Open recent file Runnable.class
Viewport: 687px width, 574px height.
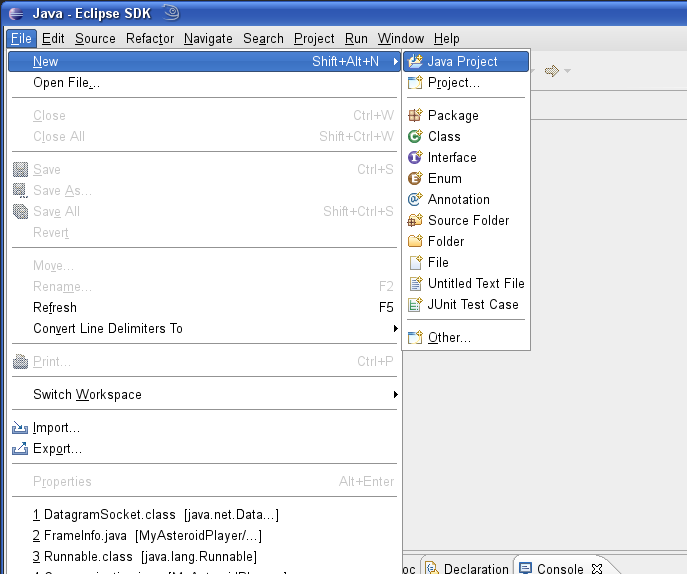204,556
